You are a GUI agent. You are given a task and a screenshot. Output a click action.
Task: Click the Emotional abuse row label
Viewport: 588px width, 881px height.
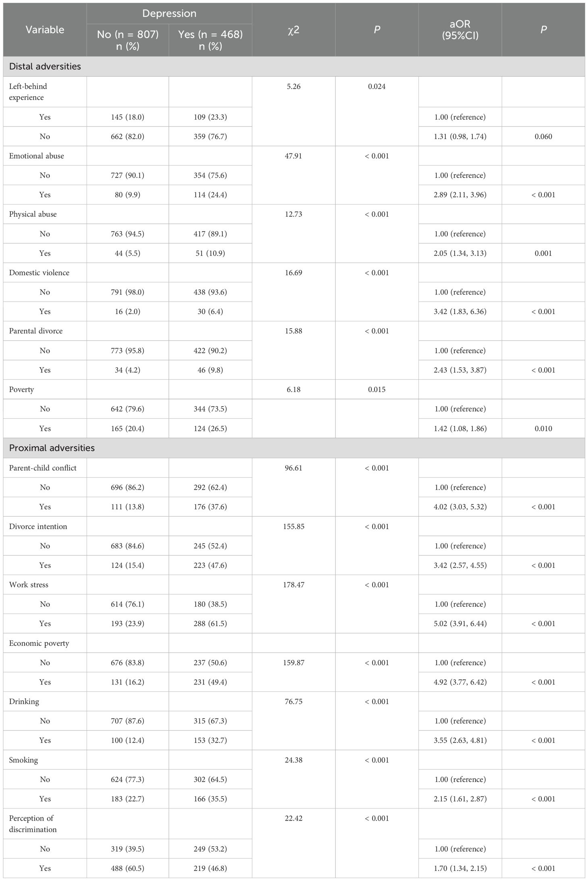[36, 156]
